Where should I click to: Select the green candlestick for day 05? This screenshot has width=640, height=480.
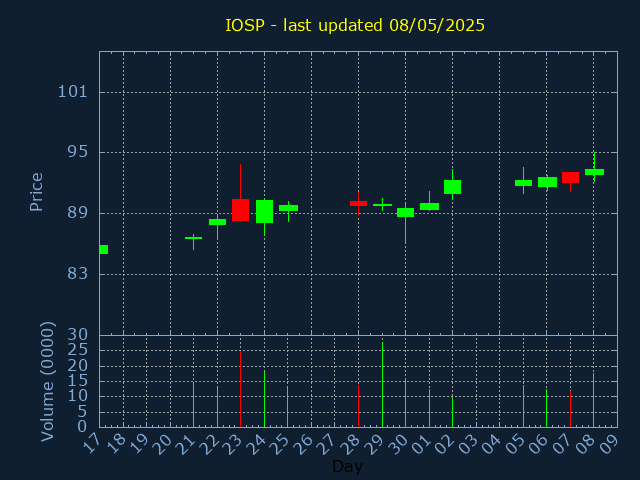tap(523, 183)
